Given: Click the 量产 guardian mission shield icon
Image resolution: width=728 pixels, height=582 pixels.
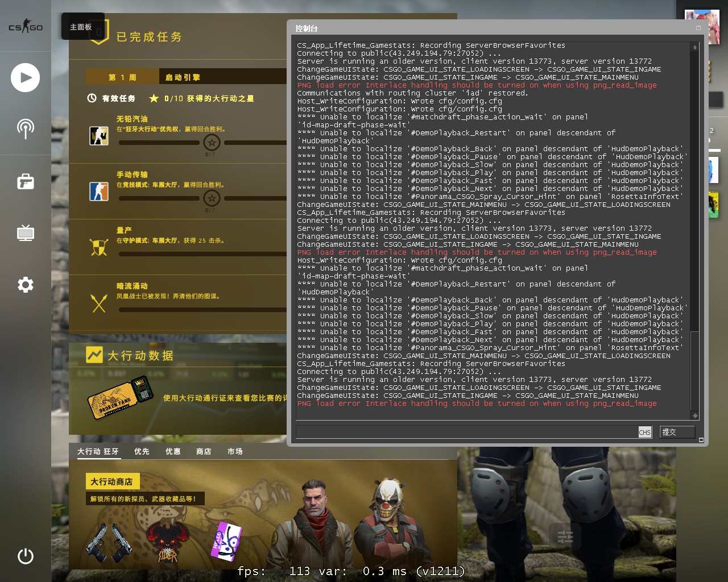Looking at the screenshot, I should tap(99, 247).
